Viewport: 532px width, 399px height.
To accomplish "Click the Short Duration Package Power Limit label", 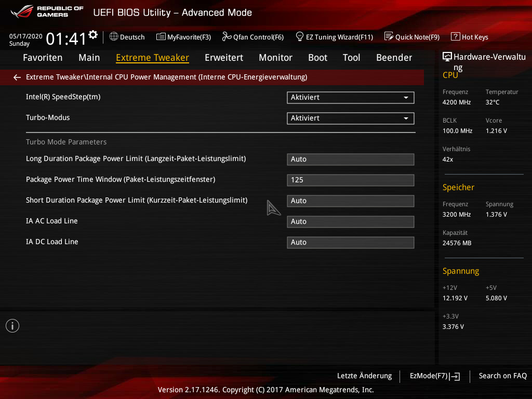I will pos(137,200).
